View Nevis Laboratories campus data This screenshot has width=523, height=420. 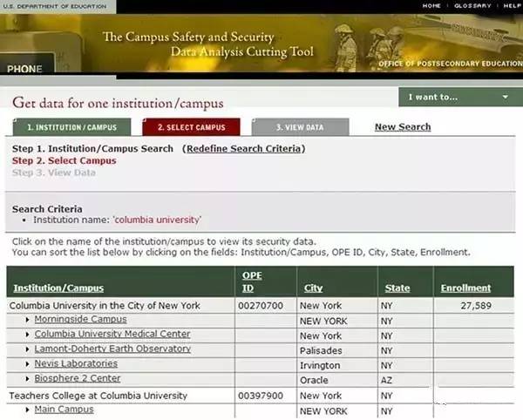76,363
